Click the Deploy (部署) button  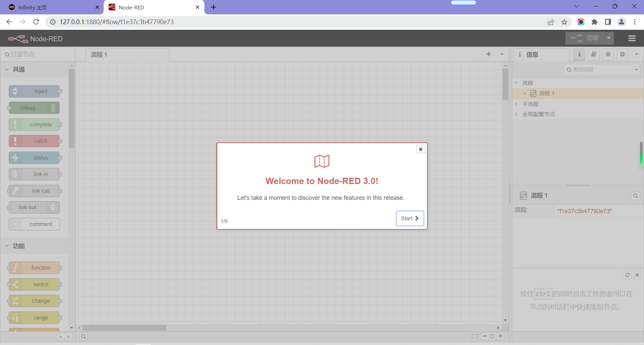pyautogui.click(x=585, y=38)
